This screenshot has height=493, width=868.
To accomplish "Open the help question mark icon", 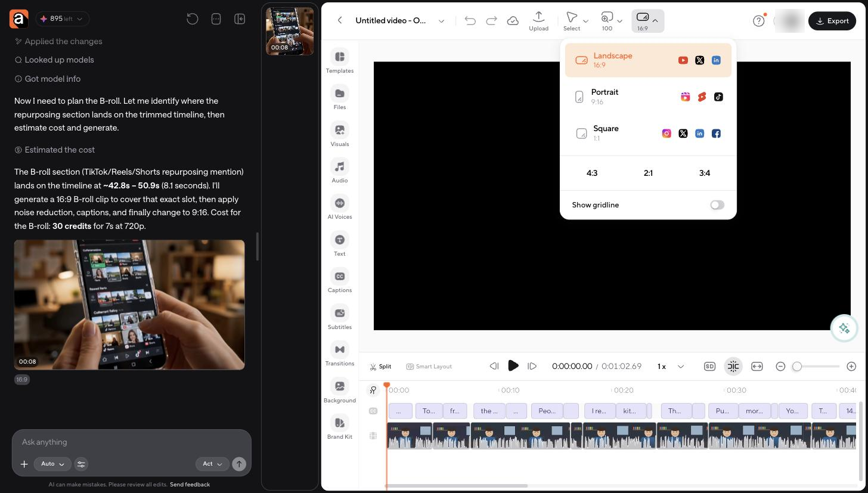I will 758,21.
